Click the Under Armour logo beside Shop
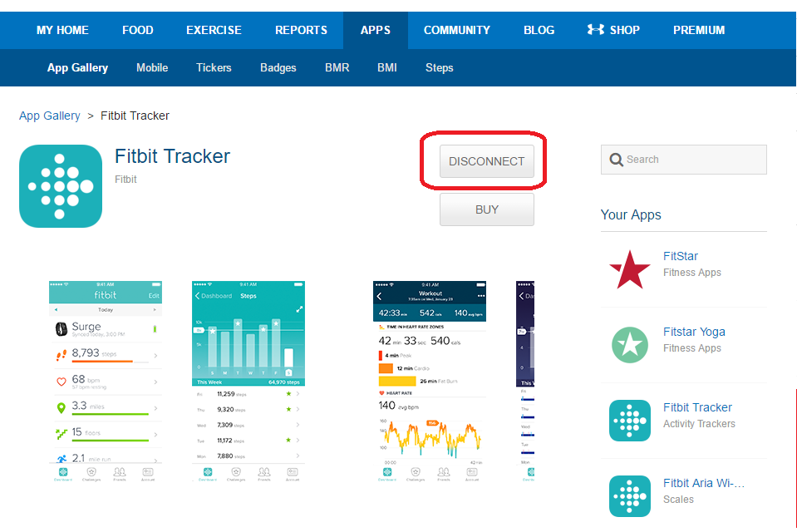Viewport: 797px width, 532px height. point(595,30)
